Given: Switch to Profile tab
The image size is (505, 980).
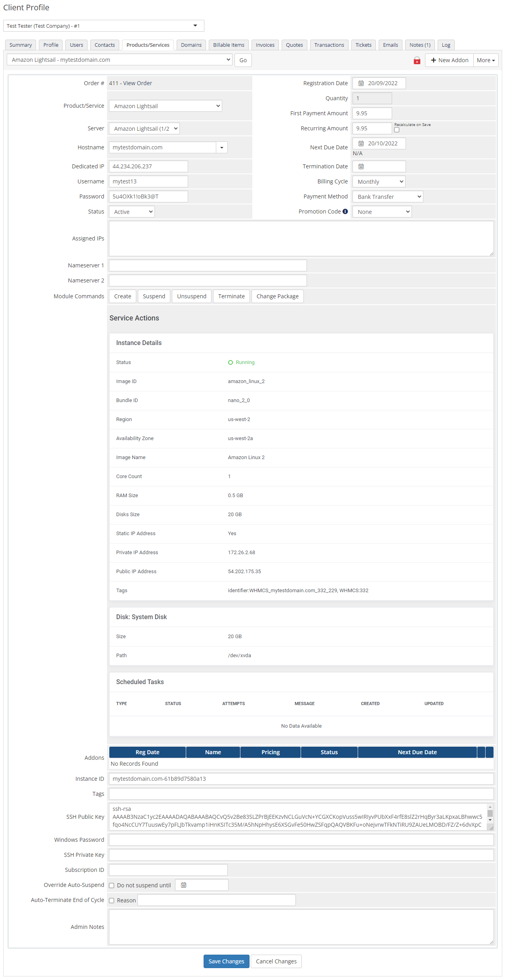Looking at the screenshot, I should [51, 45].
